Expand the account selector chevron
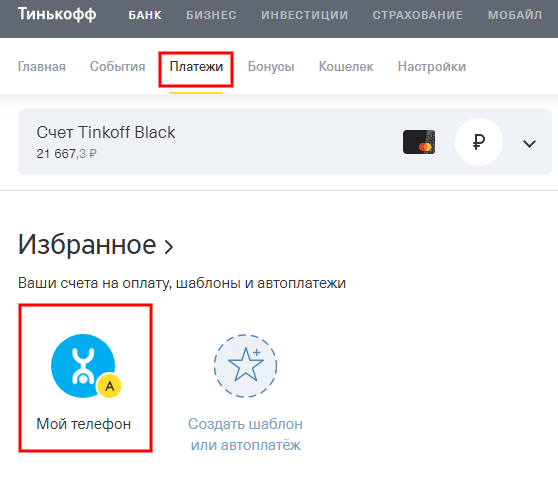The image size is (558, 486). point(529,143)
